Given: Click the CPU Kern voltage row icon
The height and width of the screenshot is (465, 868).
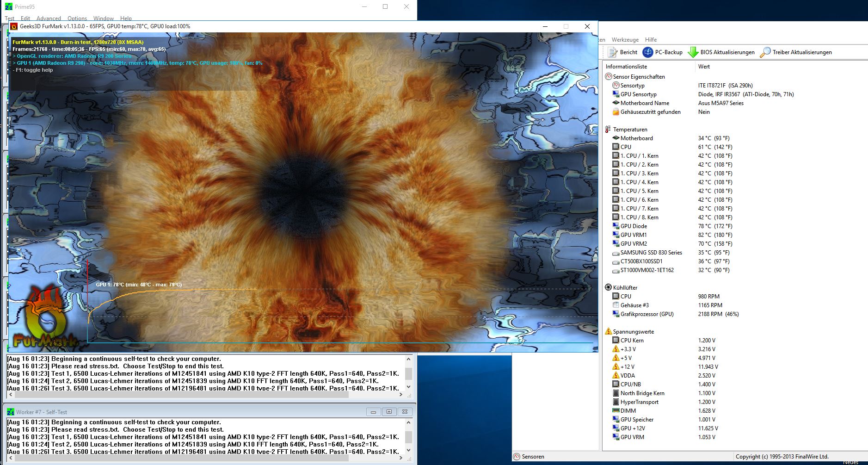Looking at the screenshot, I should (x=616, y=341).
